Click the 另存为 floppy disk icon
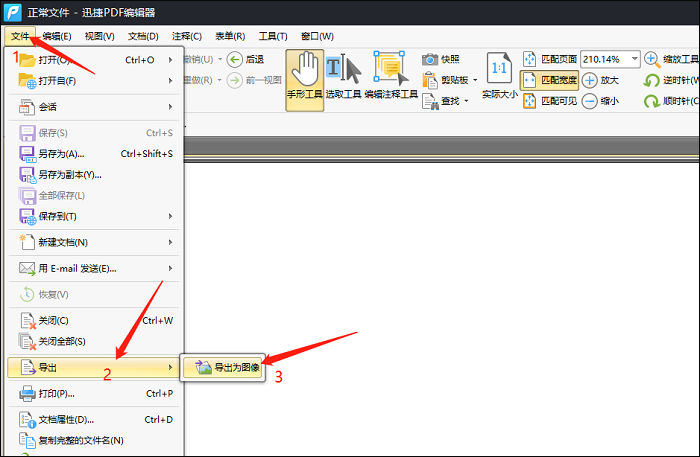The height and width of the screenshot is (457, 700). pos(27,154)
